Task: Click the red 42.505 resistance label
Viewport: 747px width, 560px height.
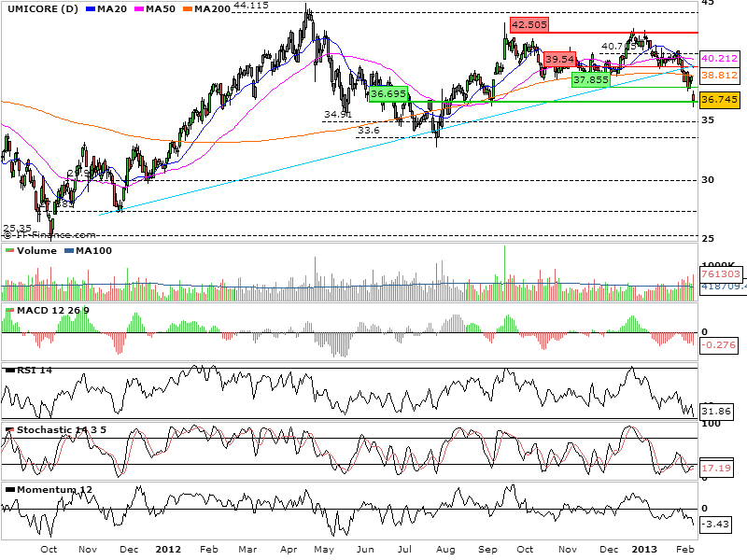Action: point(529,25)
